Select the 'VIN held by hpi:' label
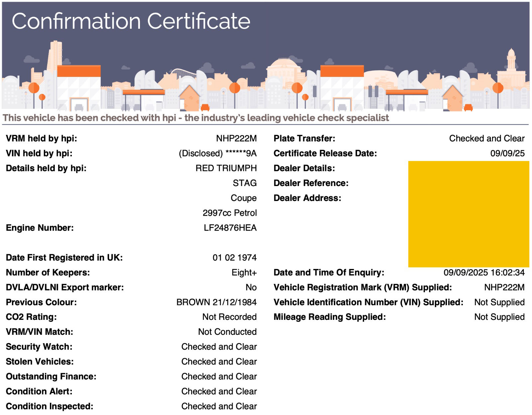Viewport: 532px width, 415px height. tap(39, 153)
